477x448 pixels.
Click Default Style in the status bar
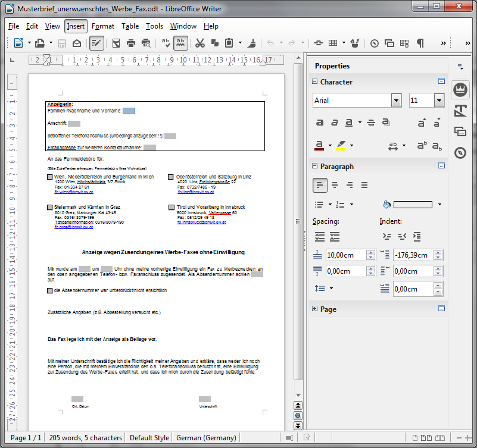149,438
